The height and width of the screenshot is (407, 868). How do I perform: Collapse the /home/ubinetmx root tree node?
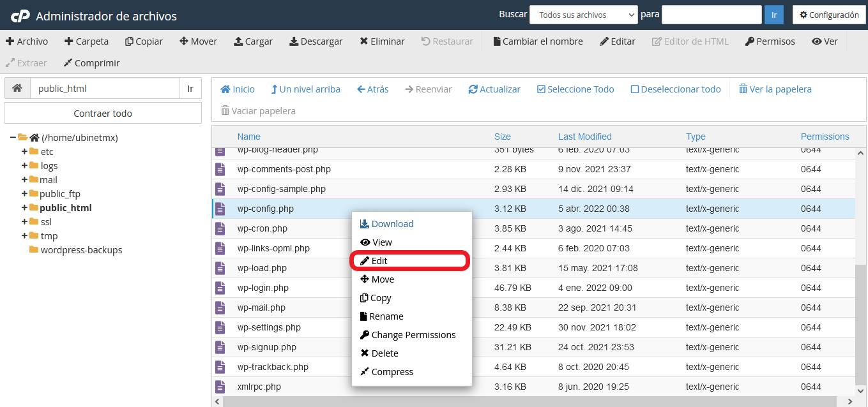pos(13,138)
